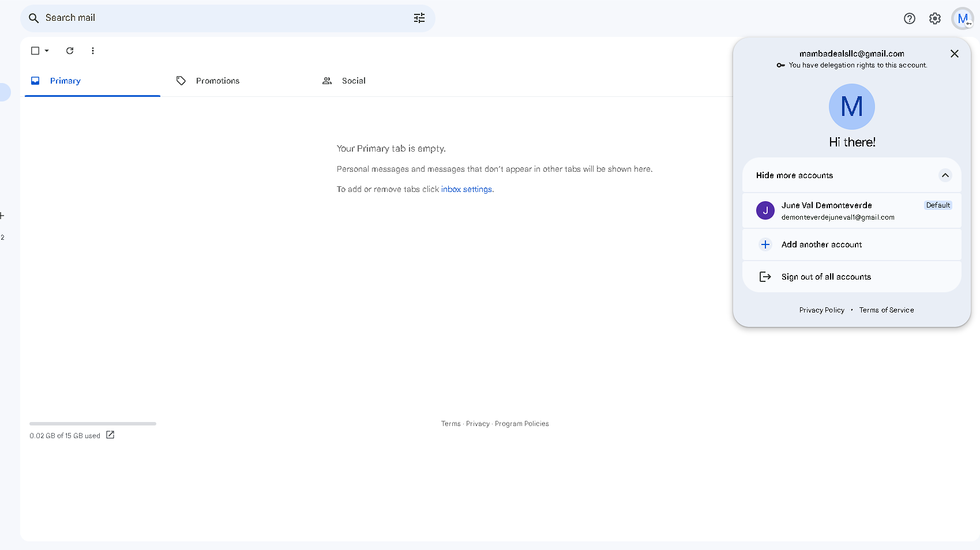The width and height of the screenshot is (980, 550).
Task: Open the More options three-dot menu
Action: pos(93,51)
